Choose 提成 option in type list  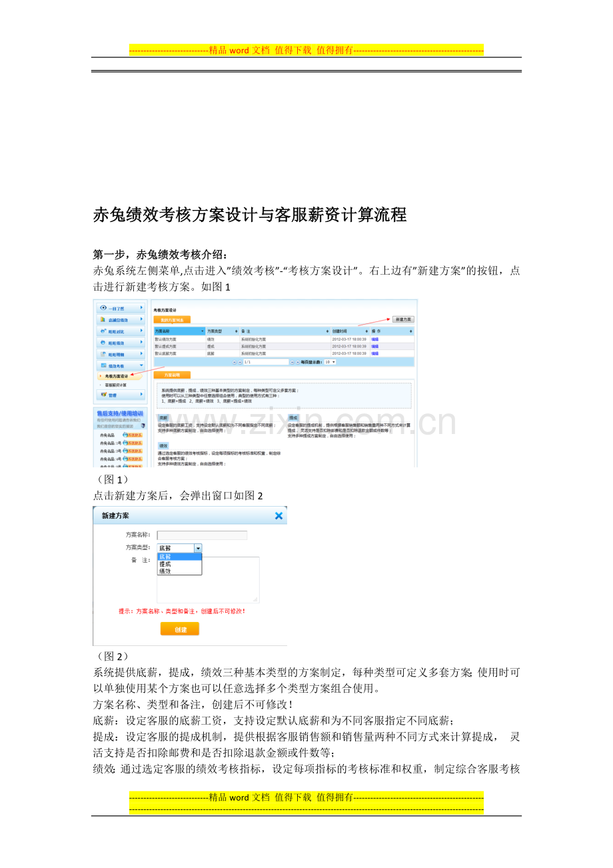tap(179, 564)
